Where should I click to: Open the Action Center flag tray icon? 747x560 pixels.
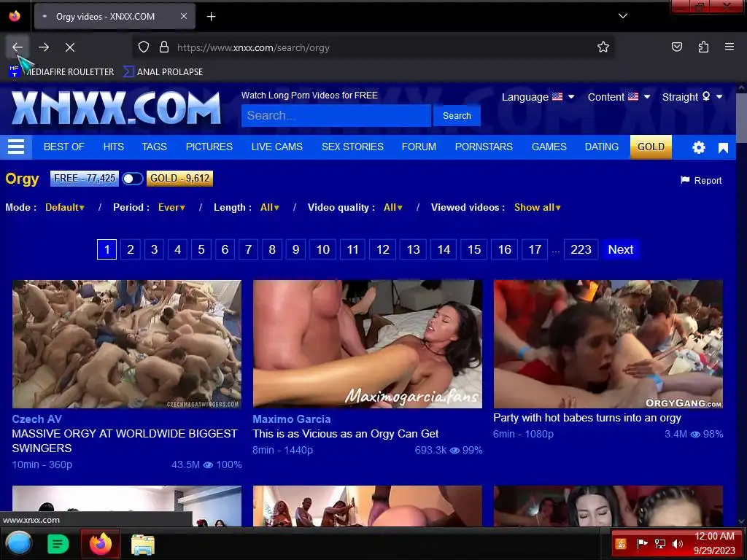[642, 544]
